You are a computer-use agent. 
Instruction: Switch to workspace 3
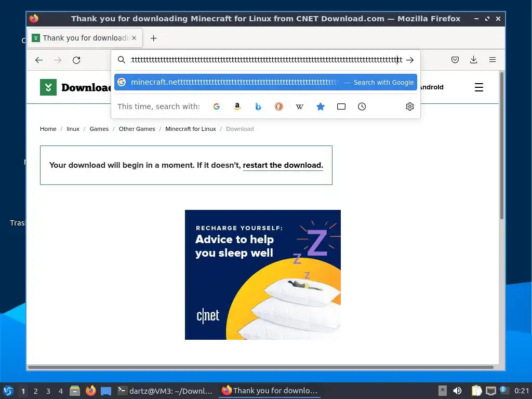[x=48, y=391]
